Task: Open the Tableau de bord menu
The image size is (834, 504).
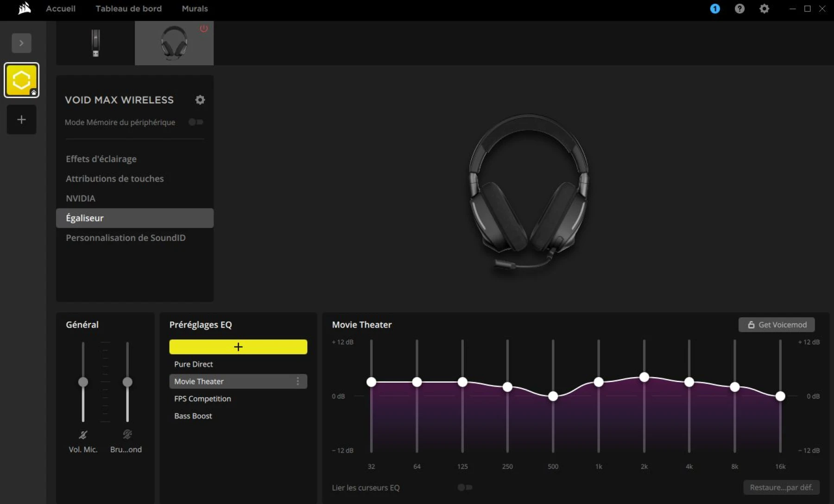Action: (129, 8)
